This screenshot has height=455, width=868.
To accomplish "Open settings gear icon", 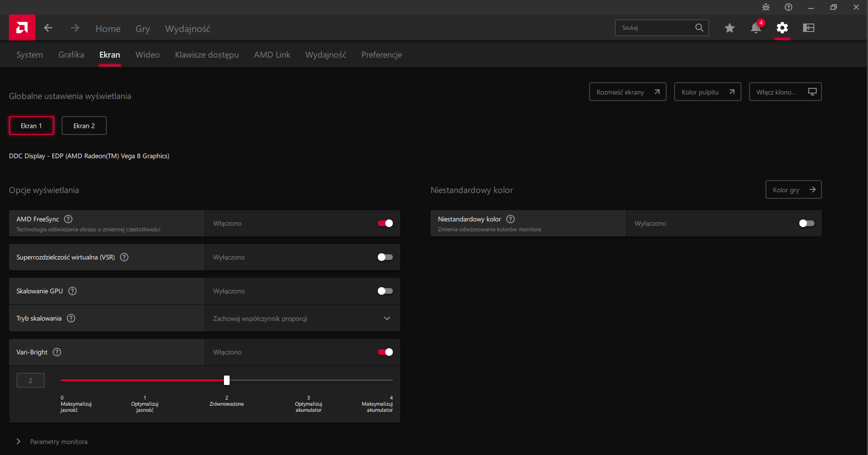I will (x=782, y=28).
